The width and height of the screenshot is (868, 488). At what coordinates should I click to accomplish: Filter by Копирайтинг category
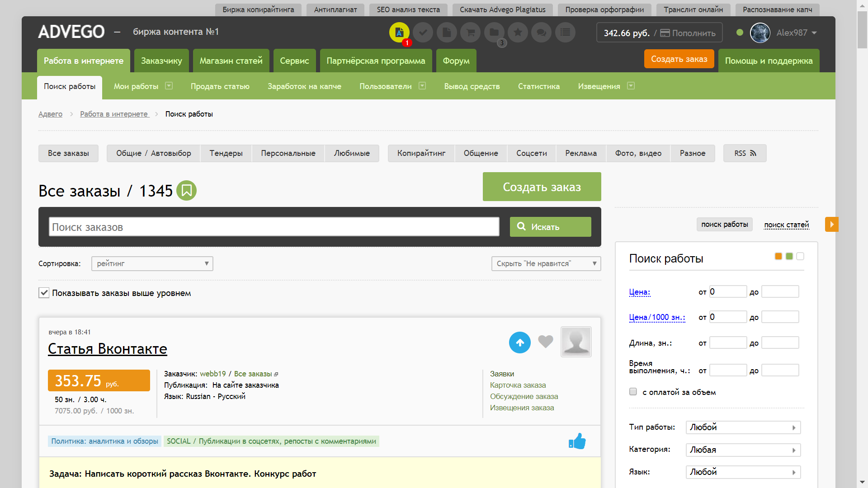[x=421, y=153]
